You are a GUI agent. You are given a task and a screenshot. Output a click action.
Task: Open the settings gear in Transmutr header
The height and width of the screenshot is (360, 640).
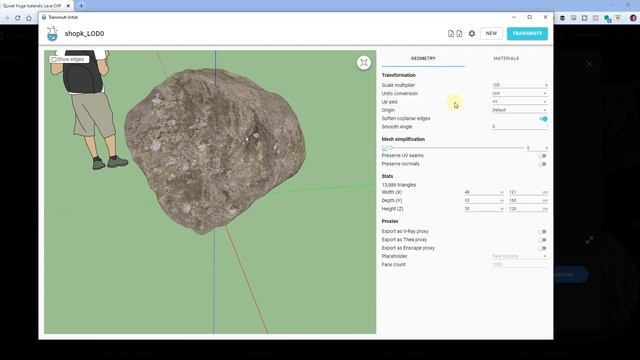point(472,33)
